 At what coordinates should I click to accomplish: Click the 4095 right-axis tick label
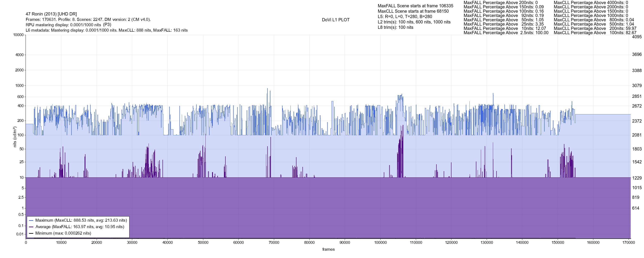pyautogui.click(x=636, y=37)
